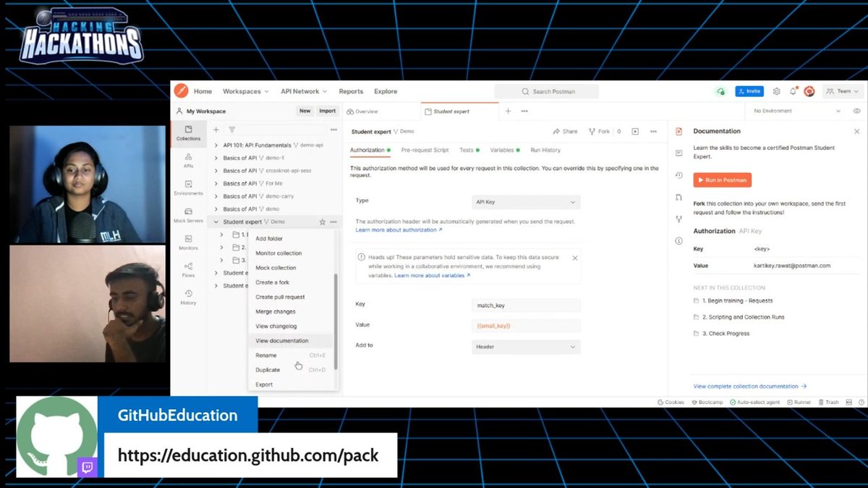Open tab bar three-dot options
The width and height of the screenshot is (868, 488).
coord(524,112)
